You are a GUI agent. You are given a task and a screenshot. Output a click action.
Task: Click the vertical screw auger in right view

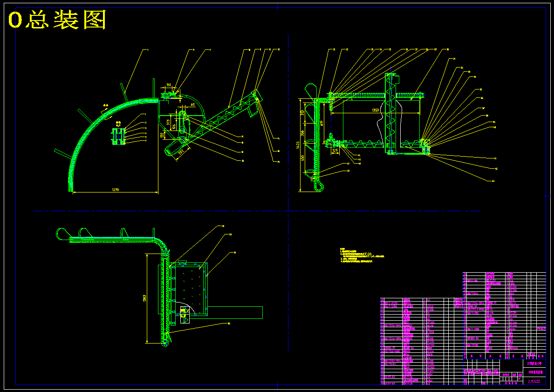pyautogui.click(x=390, y=114)
